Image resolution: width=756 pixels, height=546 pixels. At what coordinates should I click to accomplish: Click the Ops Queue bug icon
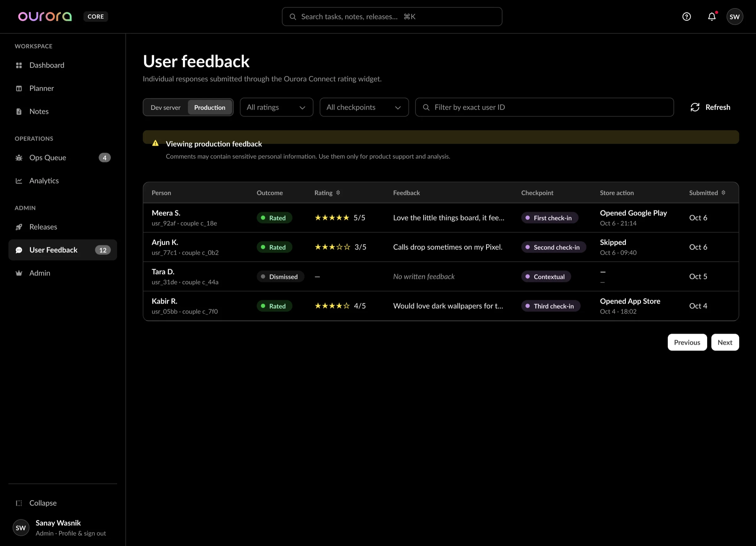(19, 158)
